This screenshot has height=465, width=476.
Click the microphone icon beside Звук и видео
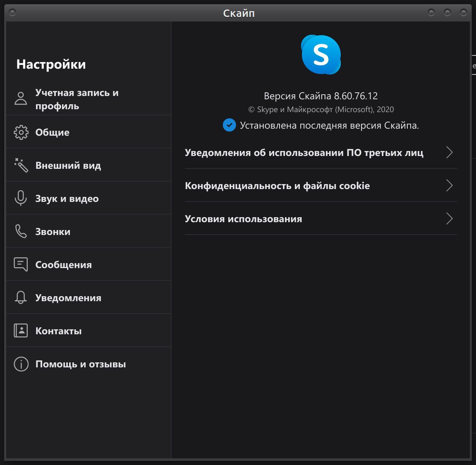(21, 198)
